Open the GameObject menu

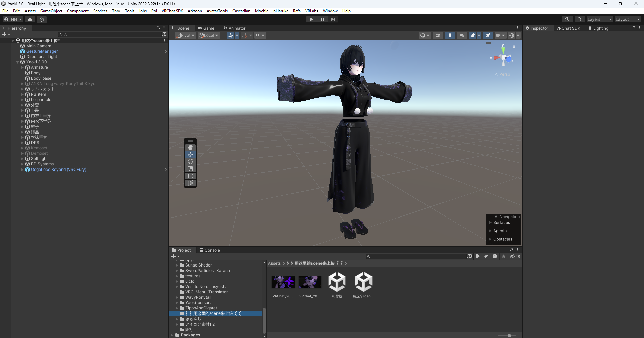(x=51, y=11)
